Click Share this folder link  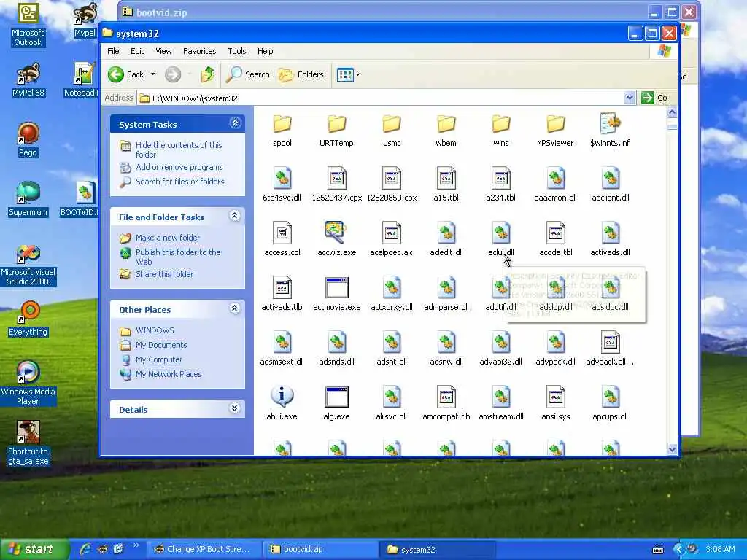tap(164, 274)
